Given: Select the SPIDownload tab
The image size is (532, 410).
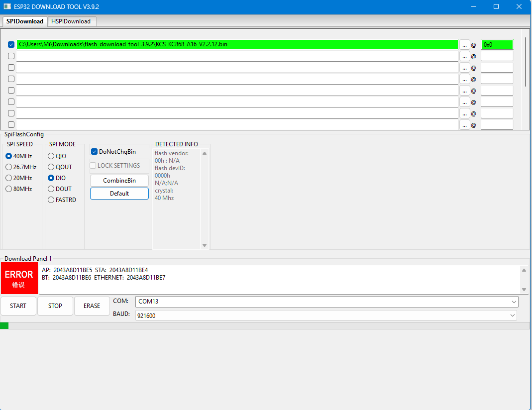Looking at the screenshot, I should pyautogui.click(x=25, y=21).
